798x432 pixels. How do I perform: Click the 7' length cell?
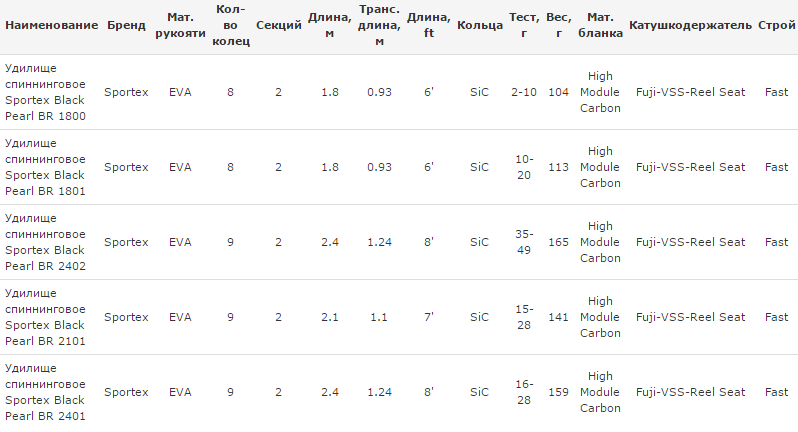point(428,317)
